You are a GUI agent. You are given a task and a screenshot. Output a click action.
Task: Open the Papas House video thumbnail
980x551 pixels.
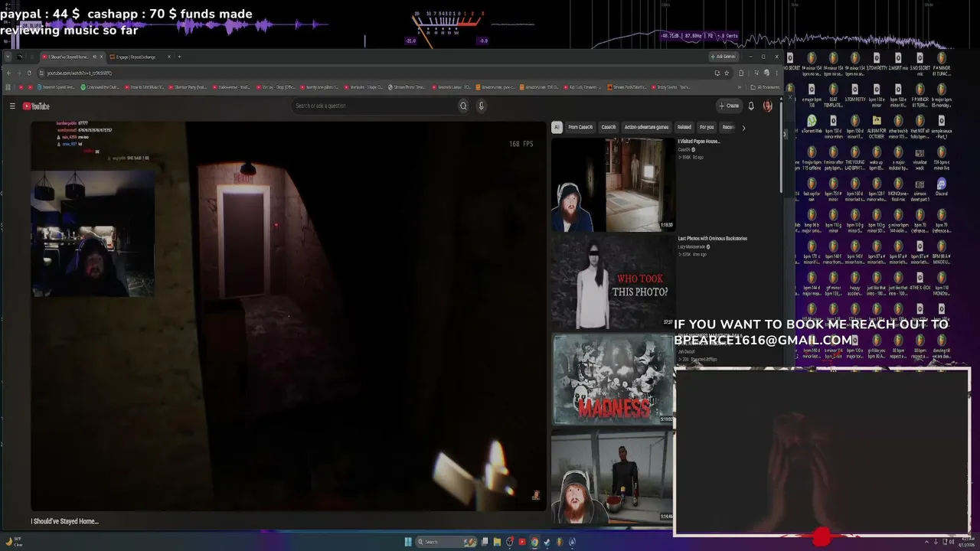tap(612, 184)
